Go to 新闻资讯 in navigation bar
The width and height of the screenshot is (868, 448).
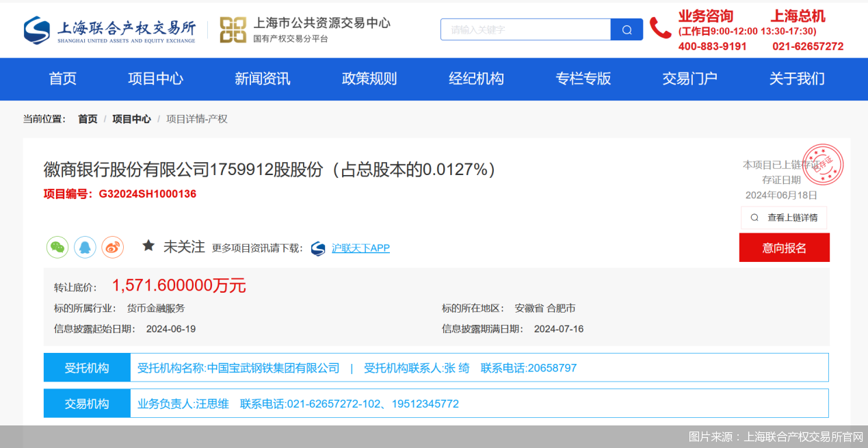click(262, 79)
